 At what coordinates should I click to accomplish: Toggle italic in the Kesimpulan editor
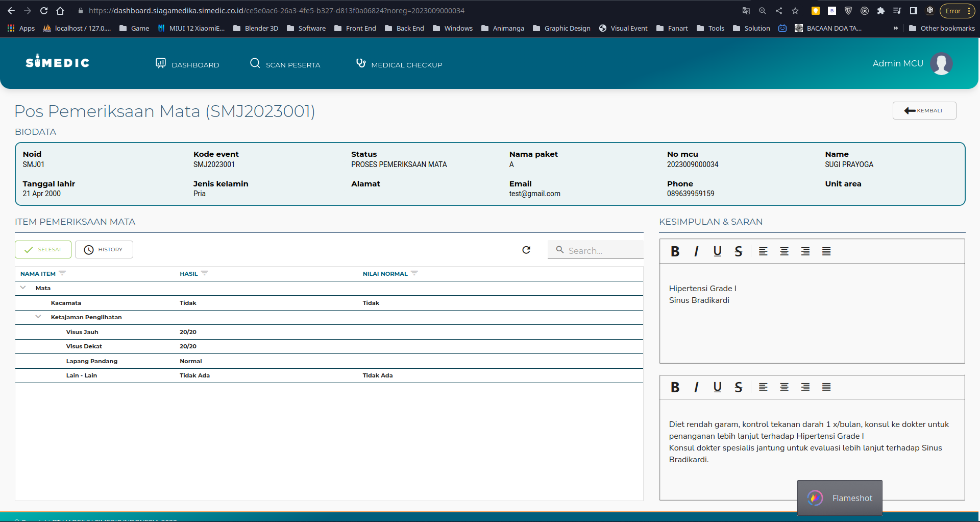tap(696, 251)
